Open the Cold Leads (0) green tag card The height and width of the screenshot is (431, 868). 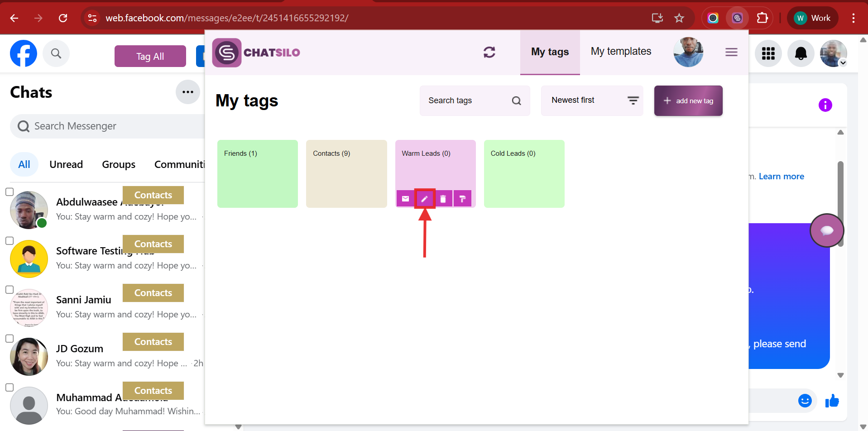(524, 174)
